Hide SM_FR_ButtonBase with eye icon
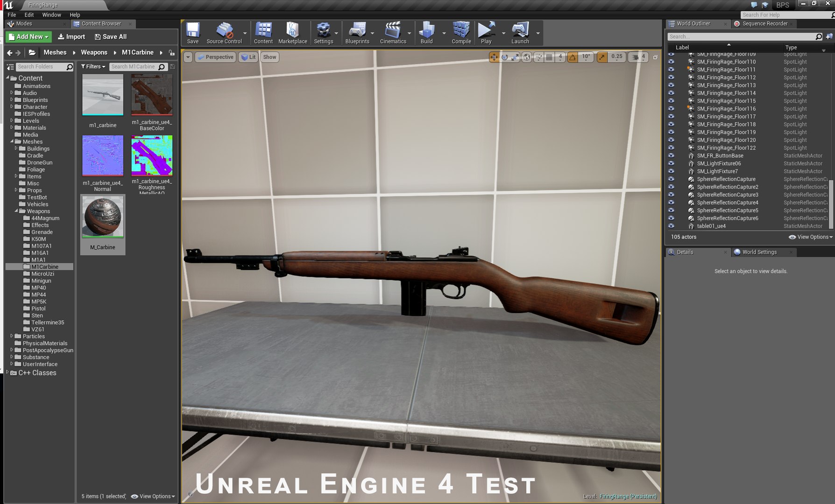Image resolution: width=835 pixels, height=504 pixels. point(671,155)
